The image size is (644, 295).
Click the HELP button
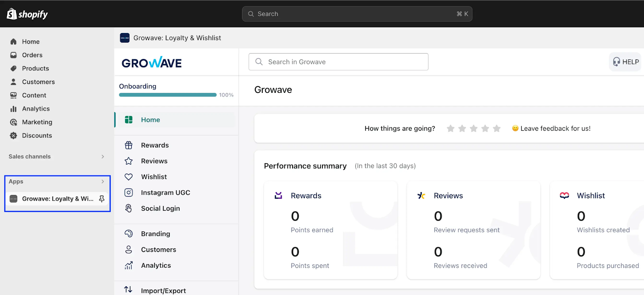[x=625, y=62]
